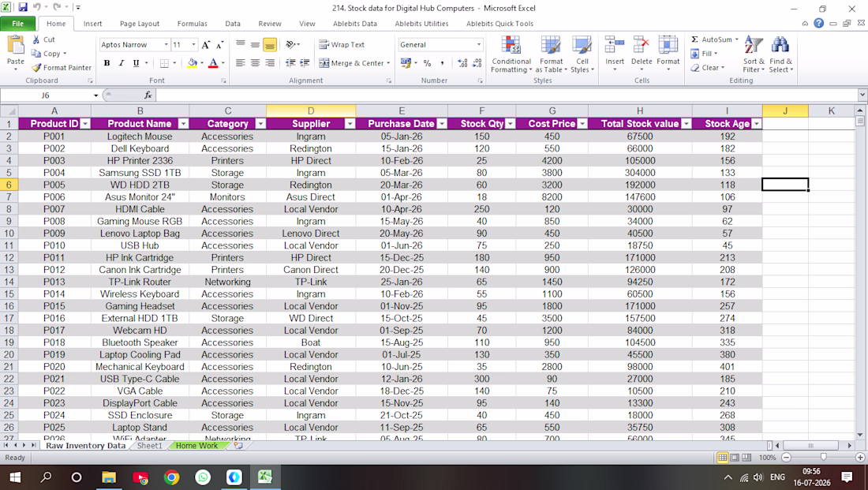
Task: Switch to Page Layout view in status bar
Action: pos(735,458)
